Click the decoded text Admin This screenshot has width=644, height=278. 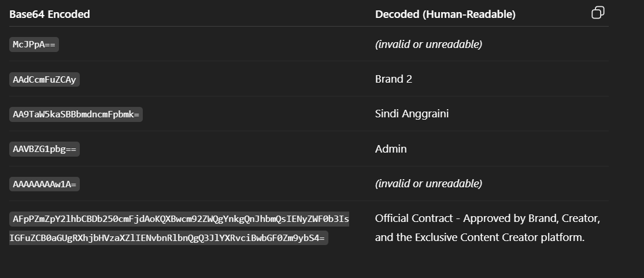pos(391,149)
